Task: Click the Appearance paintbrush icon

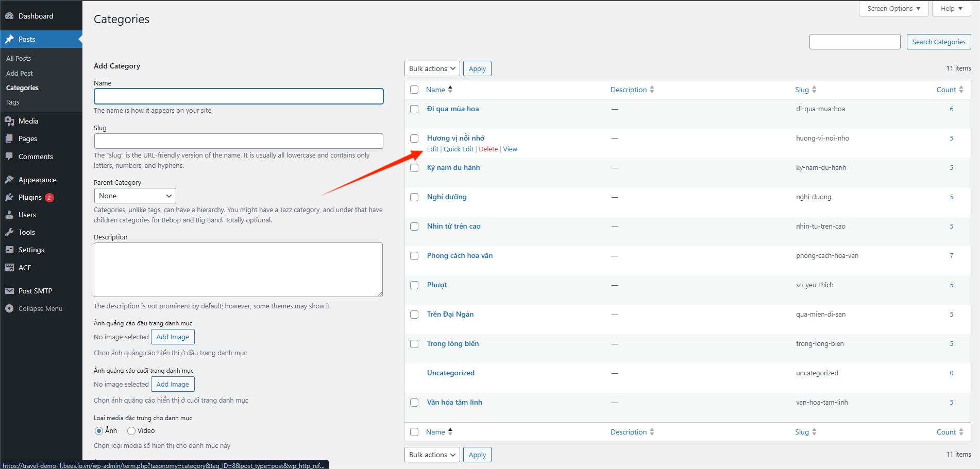Action: pyautogui.click(x=9, y=180)
